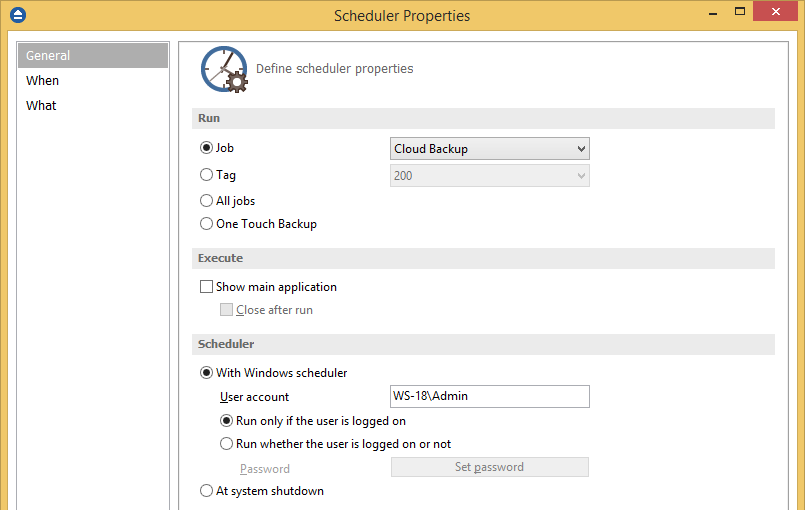Image resolution: width=805 pixels, height=510 pixels.
Task: Close the Scheduler Properties window
Action: (782, 13)
